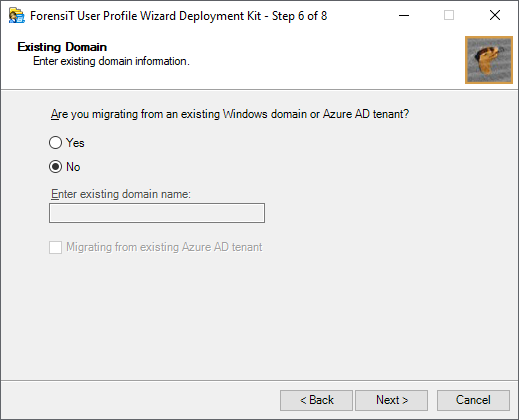Viewport: 519px width, 420px height.
Task: Click the disabled maximize window button
Action: (x=449, y=15)
